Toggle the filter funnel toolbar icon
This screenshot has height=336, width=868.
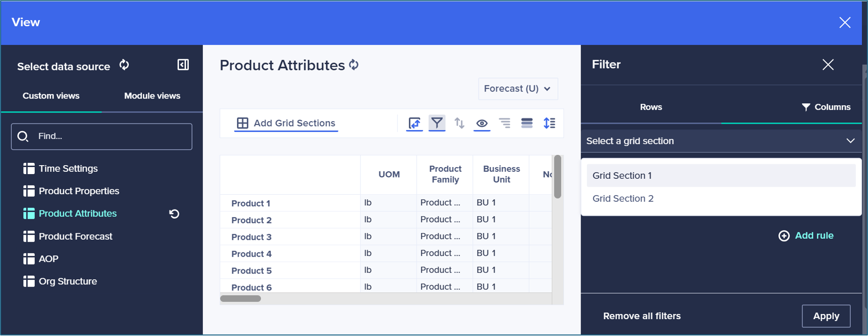(x=437, y=123)
